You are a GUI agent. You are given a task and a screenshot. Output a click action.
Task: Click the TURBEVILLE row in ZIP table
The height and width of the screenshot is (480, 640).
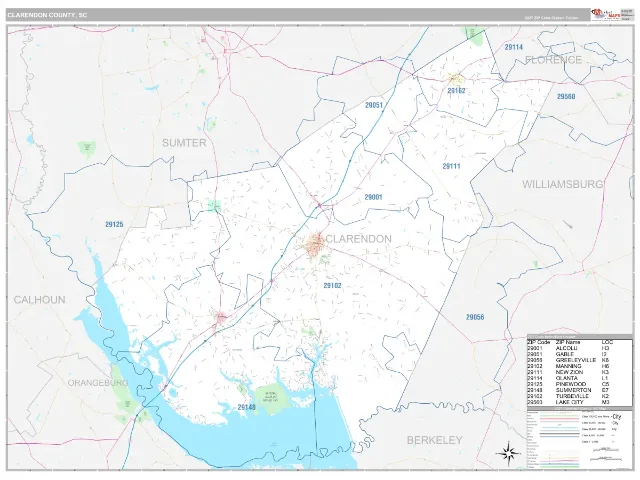point(580,396)
